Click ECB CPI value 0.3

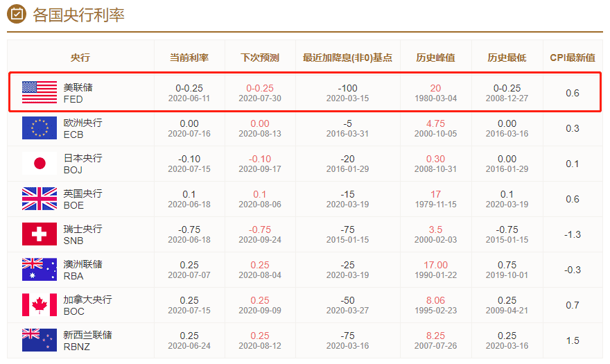[573, 128]
